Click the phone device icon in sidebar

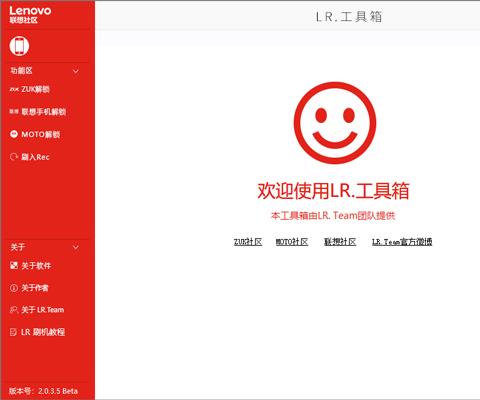(x=19, y=46)
